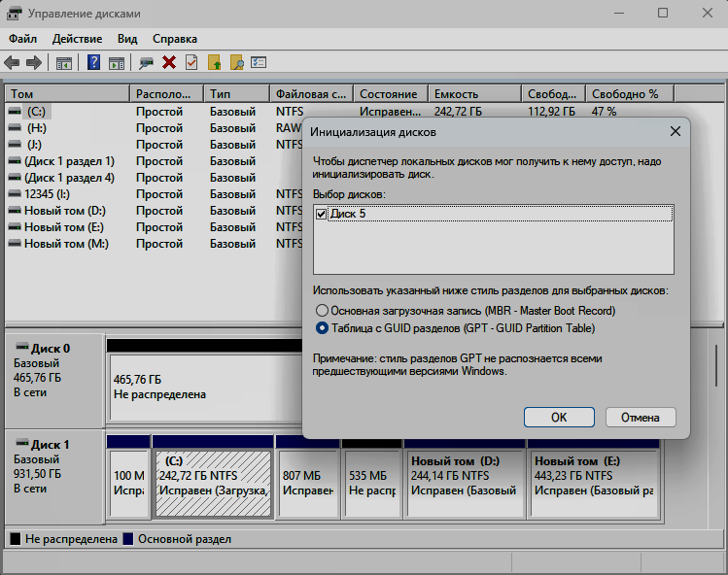This screenshot has height=575, width=728.
Task: Click the blue Help question mark icon
Action: 94,62
